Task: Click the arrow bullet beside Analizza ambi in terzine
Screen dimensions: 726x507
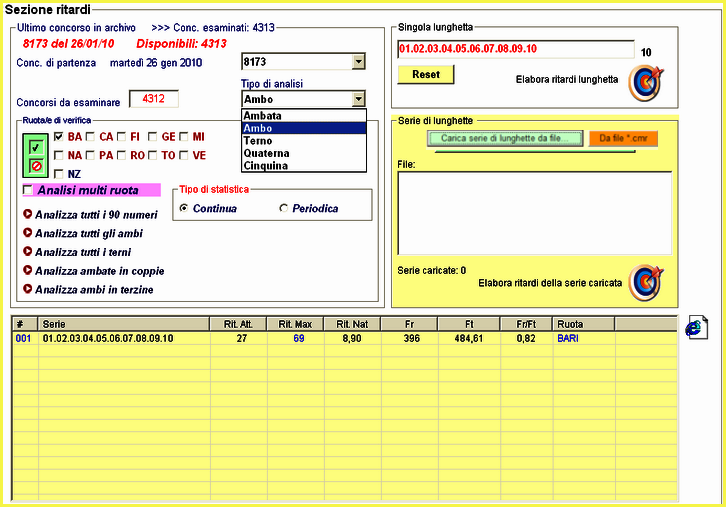Action: pyautogui.click(x=28, y=288)
